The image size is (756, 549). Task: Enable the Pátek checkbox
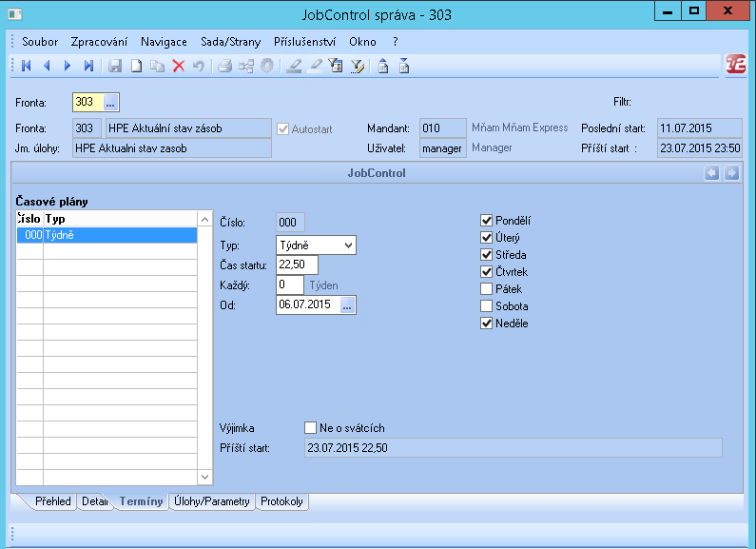click(486, 289)
